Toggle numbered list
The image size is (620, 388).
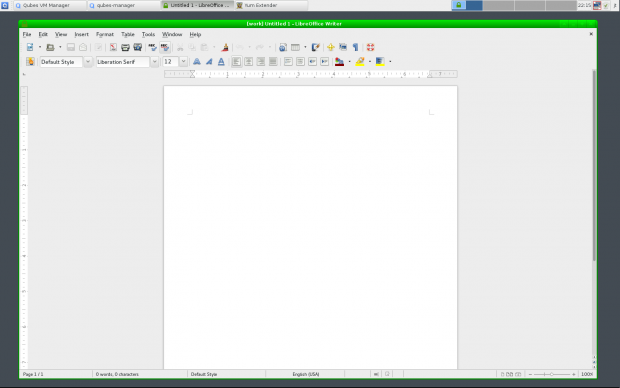tap(288, 62)
